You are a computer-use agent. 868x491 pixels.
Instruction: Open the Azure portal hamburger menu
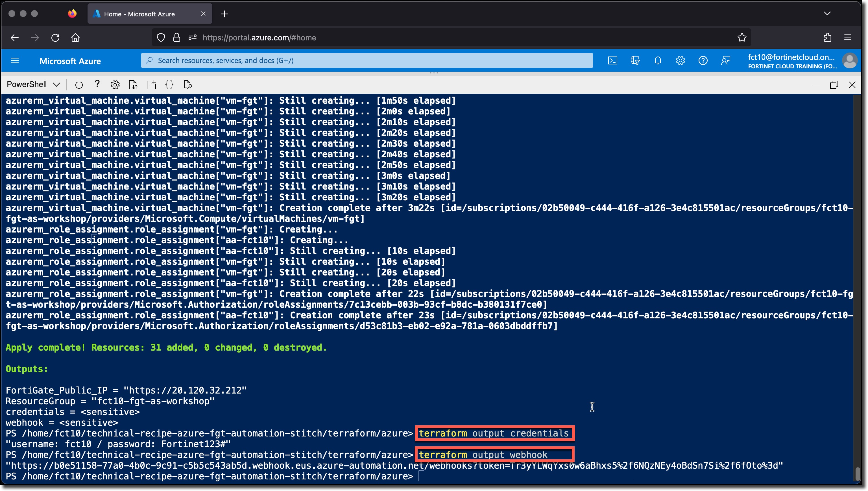[14, 61]
